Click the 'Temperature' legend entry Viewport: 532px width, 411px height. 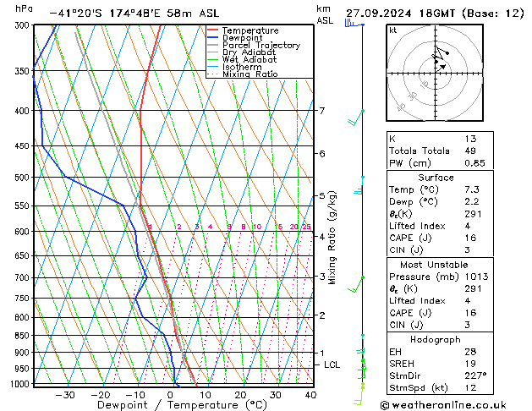tap(250, 30)
